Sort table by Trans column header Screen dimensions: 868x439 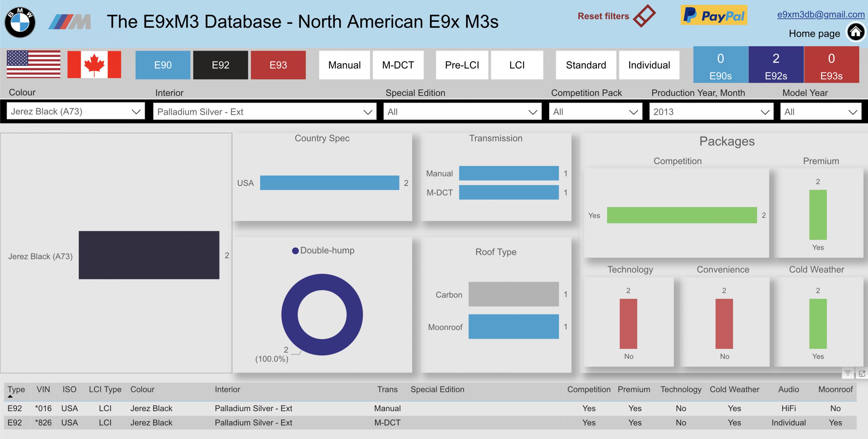pyautogui.click(x=387, y=389)
